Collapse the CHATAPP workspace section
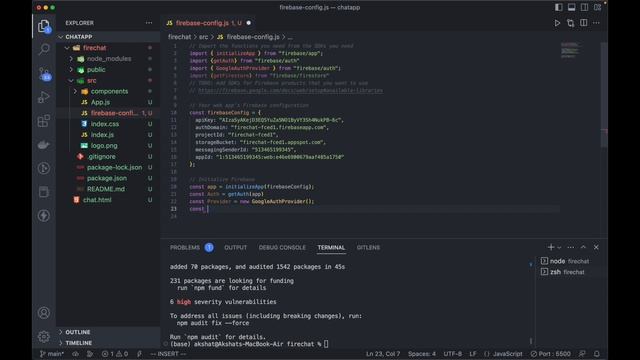Screen dimensions: 640x360 point(109,37)
